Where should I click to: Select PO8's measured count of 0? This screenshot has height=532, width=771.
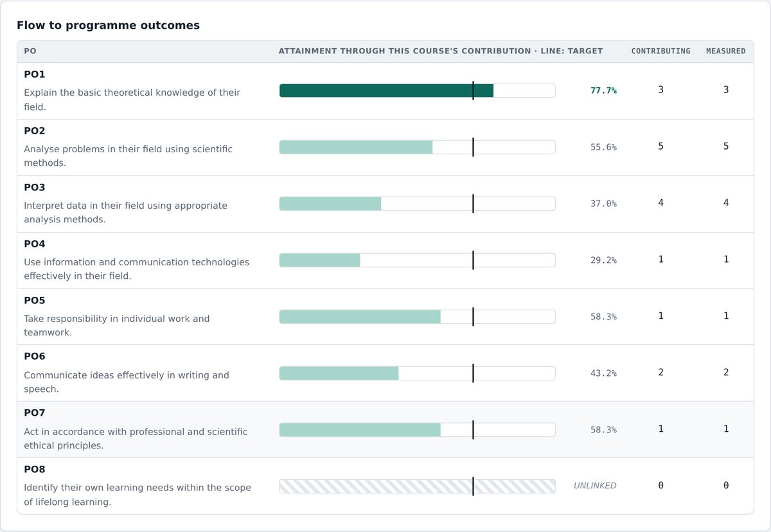pyautogui.click(x=726, y=486)
